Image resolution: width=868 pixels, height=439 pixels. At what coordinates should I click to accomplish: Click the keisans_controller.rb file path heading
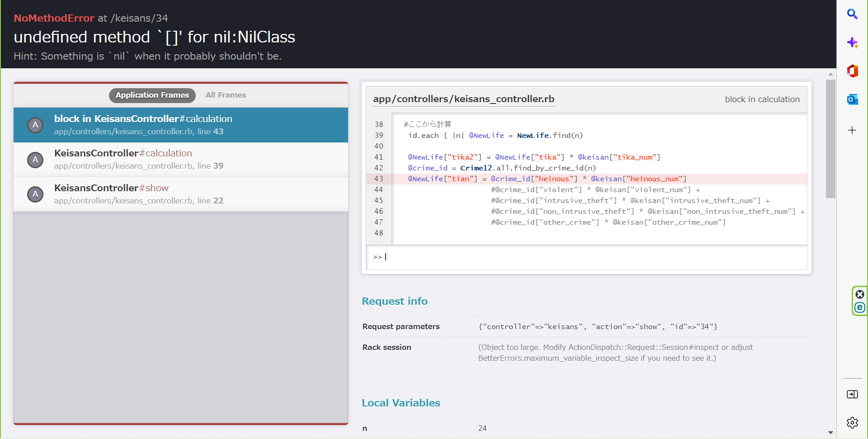point(463,99)
